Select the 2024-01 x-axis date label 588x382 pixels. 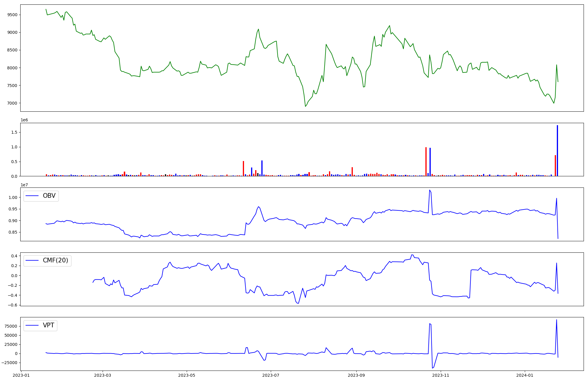(x=525, y=375)
